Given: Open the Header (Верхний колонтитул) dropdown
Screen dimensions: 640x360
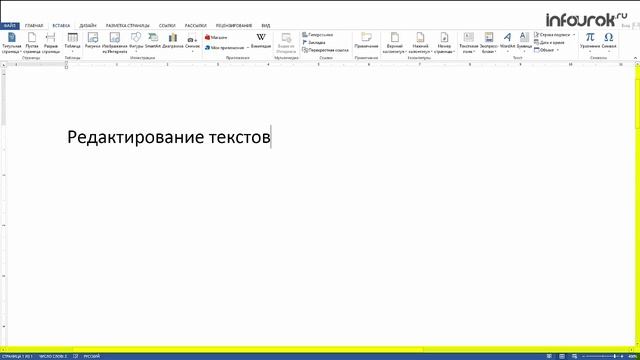Looking at the screenshot, I should point(395,43).
